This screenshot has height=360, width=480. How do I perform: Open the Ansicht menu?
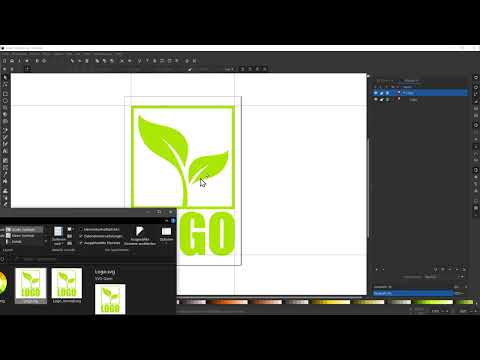pyautogui.click(x=35, y=54)
